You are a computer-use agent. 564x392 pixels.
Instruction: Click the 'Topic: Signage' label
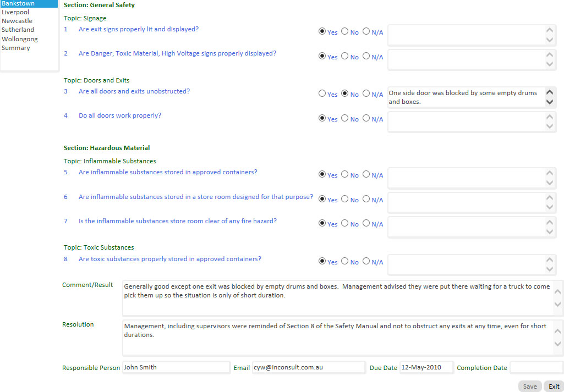point(85,18)
